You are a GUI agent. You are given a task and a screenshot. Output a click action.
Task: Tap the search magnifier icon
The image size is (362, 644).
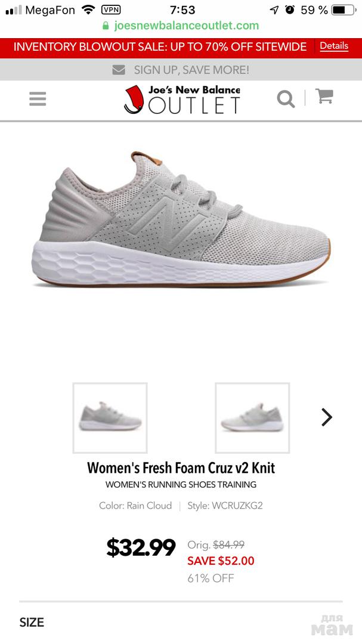pyautogui.click(x=286, y=99)
